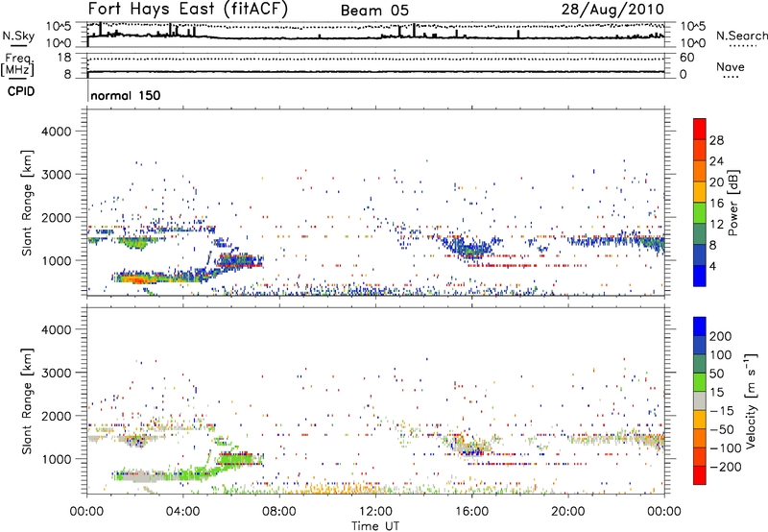
Task: Click the "16" label on power colorbar
Action: tap(716, 204)
